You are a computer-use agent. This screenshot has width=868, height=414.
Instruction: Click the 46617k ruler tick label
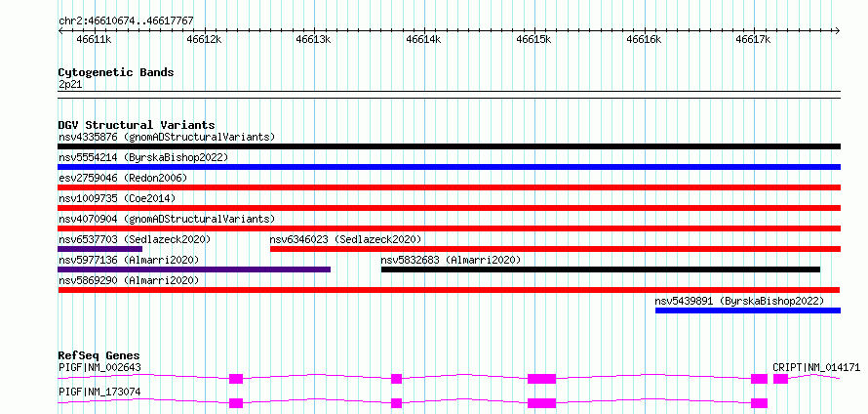pyautogui.click(x=754, y=39)
